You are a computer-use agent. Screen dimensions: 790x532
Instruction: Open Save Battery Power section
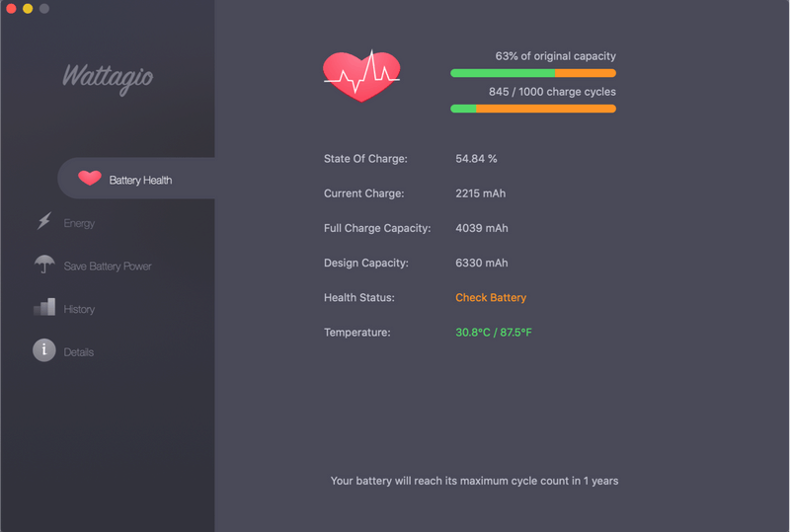click(108, 266)
